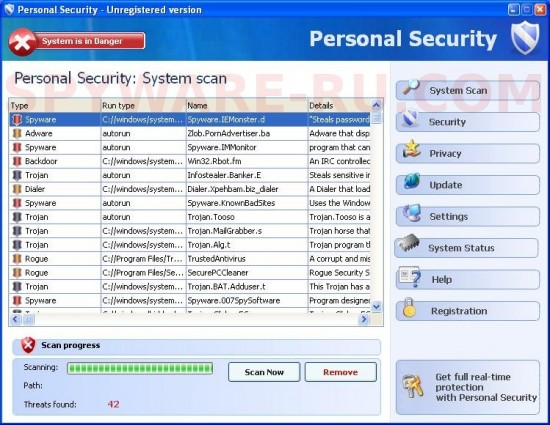550x425 pixels.
Task: Click threat icon of Infostealer.Banker.E row
Action: [16, 175]
